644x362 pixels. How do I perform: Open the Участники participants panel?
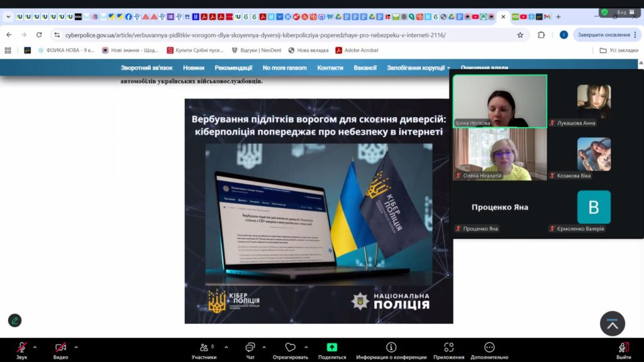click(x=204, y=348)
